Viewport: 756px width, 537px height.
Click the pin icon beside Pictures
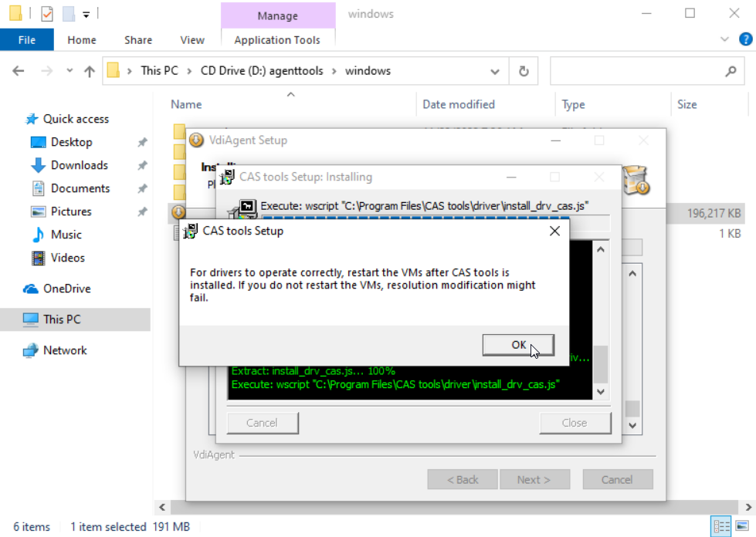click(x=142, y=211)
